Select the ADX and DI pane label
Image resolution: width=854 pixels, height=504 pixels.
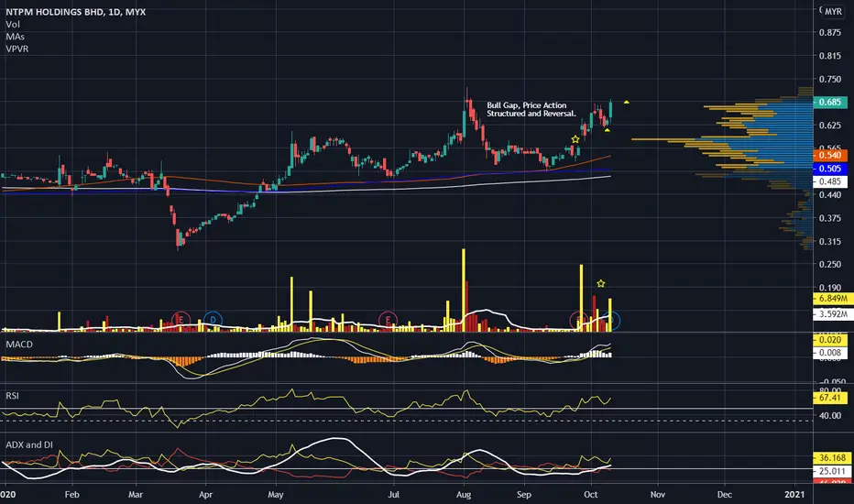pyautogui.click(x=29, y=444)
